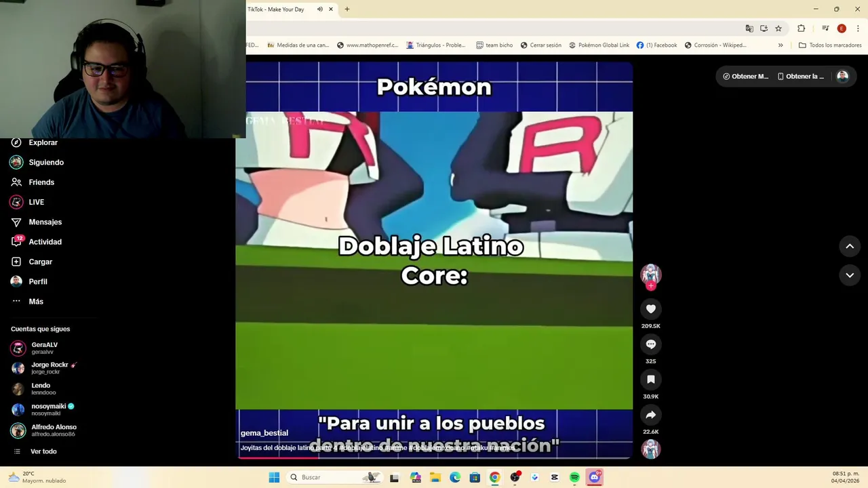868x488 pixels.
Task: Open team bicho bookmark
Action: pos(494,45)
